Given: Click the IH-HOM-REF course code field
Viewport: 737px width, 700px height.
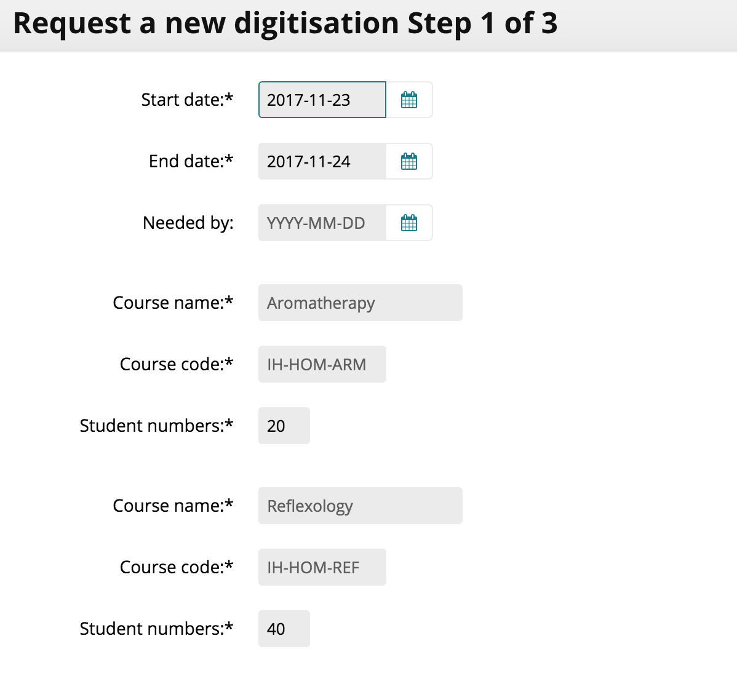Looking at the screenshot, I should (x=322, y=567).
